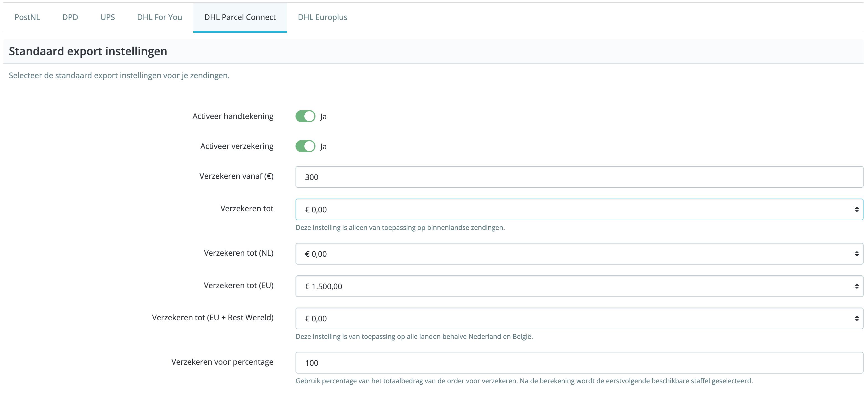Select the UPS tab
The image size is (868, 396).
tap(107, 17)
